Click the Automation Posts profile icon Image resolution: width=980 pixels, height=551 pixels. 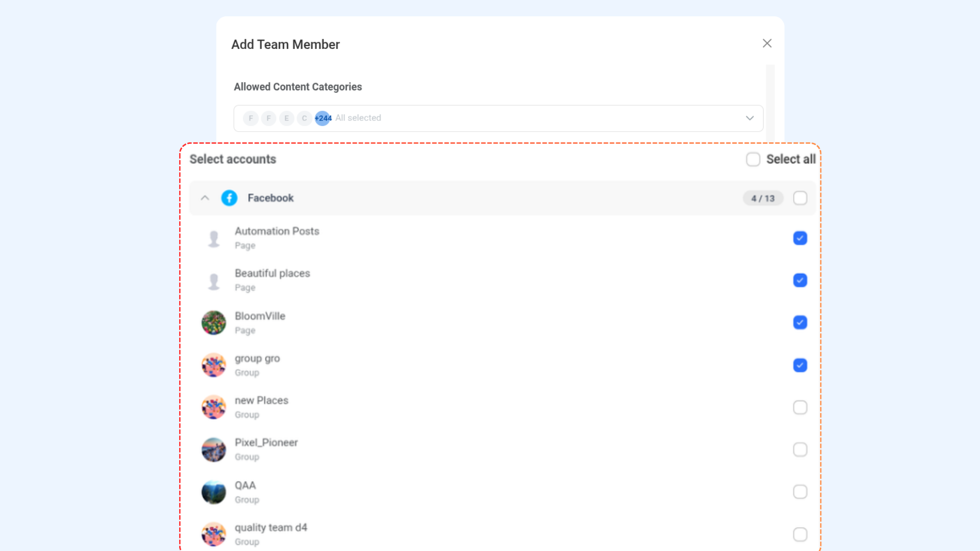214,238
